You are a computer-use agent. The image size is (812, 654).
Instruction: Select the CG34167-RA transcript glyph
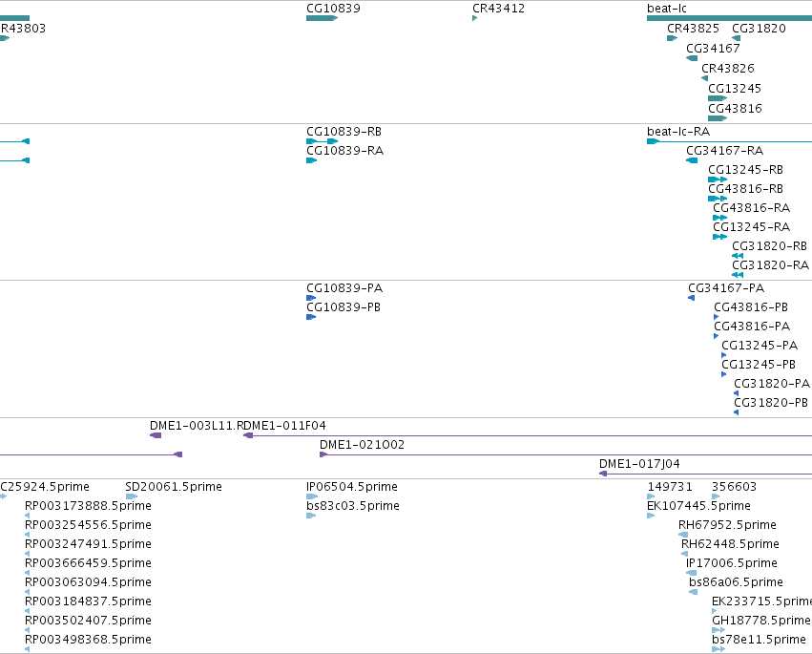pyautogui.click(x=692, y=160)
